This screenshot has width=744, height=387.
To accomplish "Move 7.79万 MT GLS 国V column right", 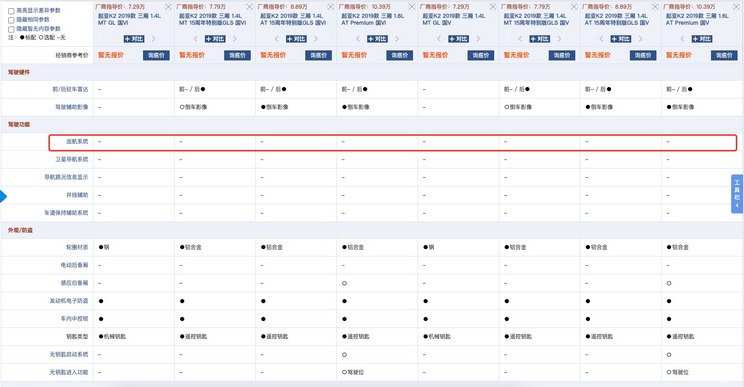I will pos(559,39).
